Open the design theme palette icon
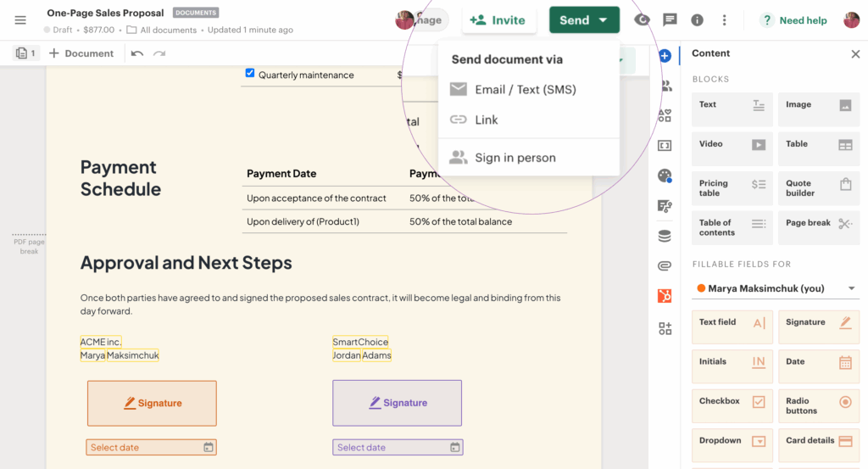Image resolution: width=868 pixels, height=469 pixels. tap(665, 176)
